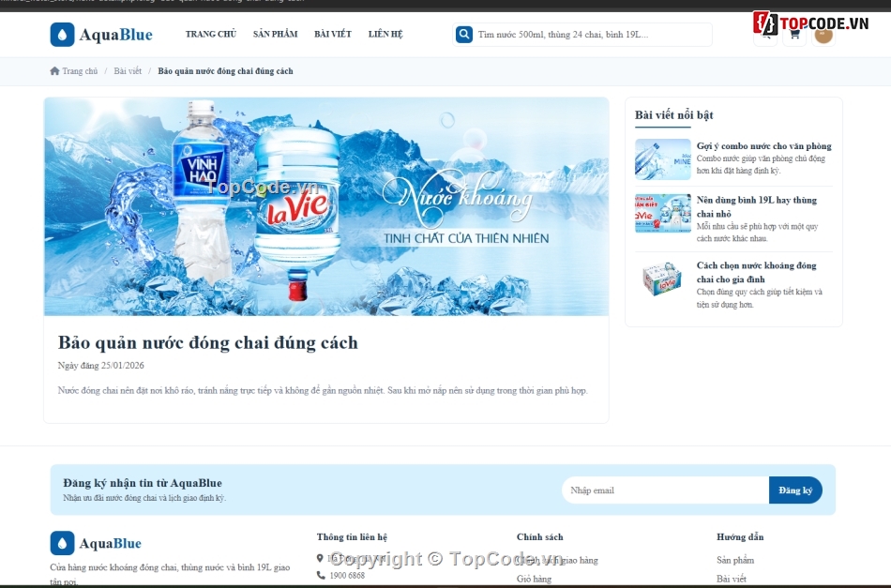This screenshot has width=891, height=588.
Task: Click the 1900 6868 phone number
Action: coord(347,575)
